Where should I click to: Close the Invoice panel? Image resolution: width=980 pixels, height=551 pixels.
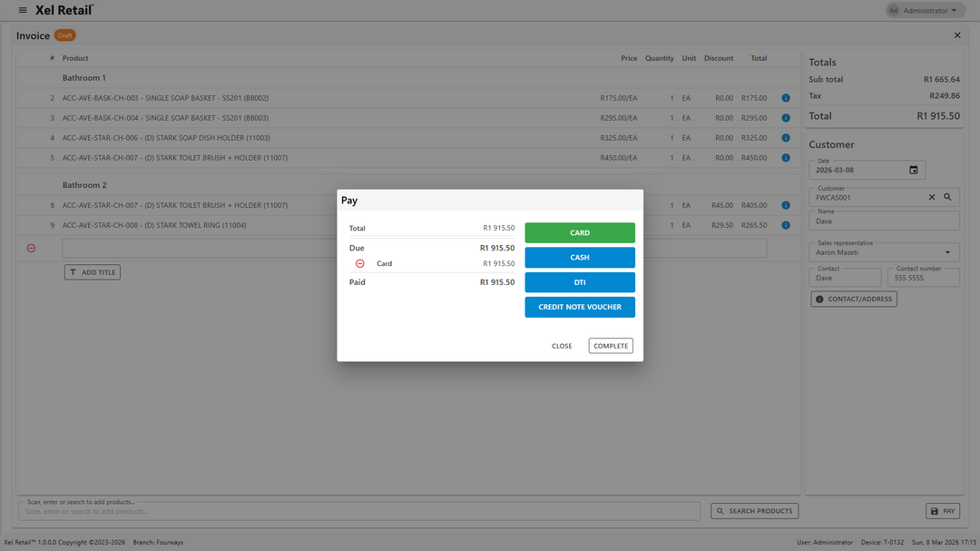957,35
